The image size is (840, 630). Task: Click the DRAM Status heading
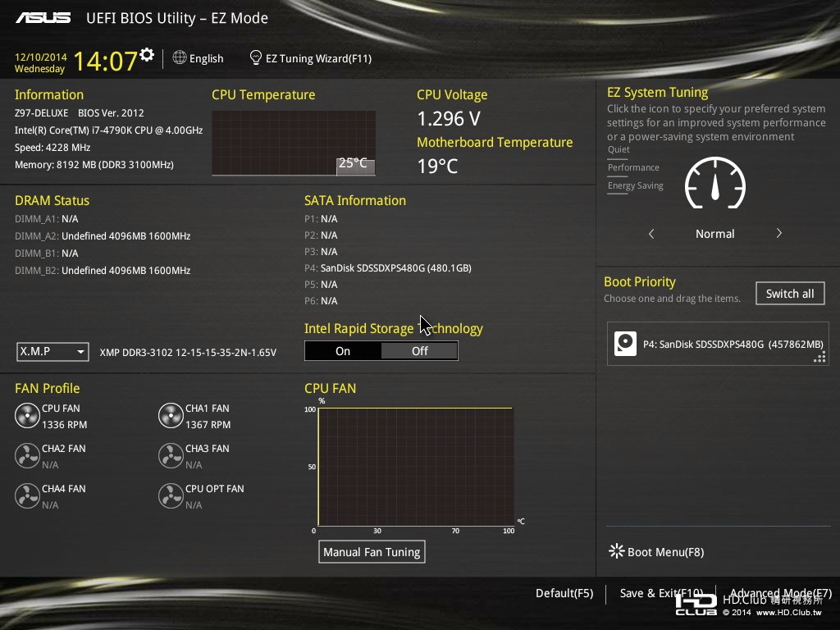tap(52, 200)
